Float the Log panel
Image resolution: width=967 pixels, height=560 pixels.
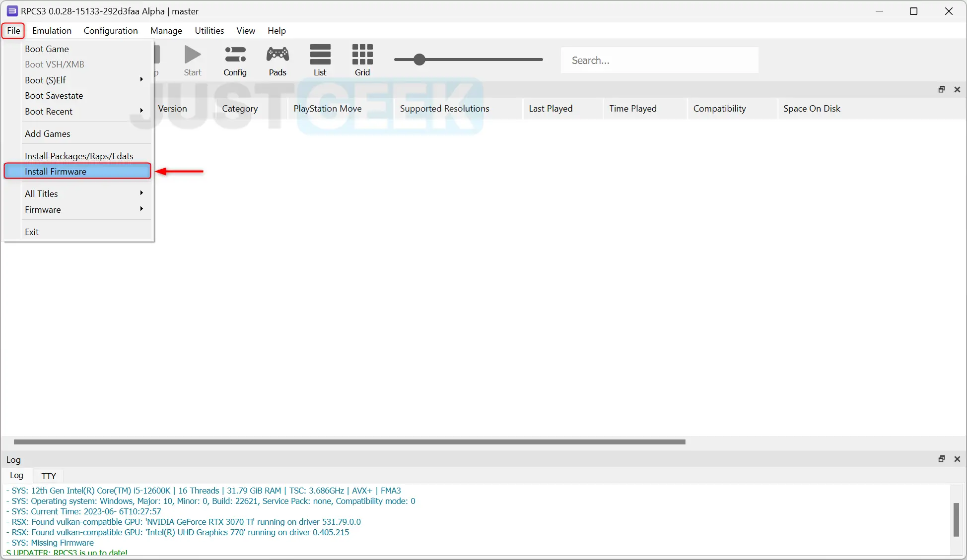(941, 459)
